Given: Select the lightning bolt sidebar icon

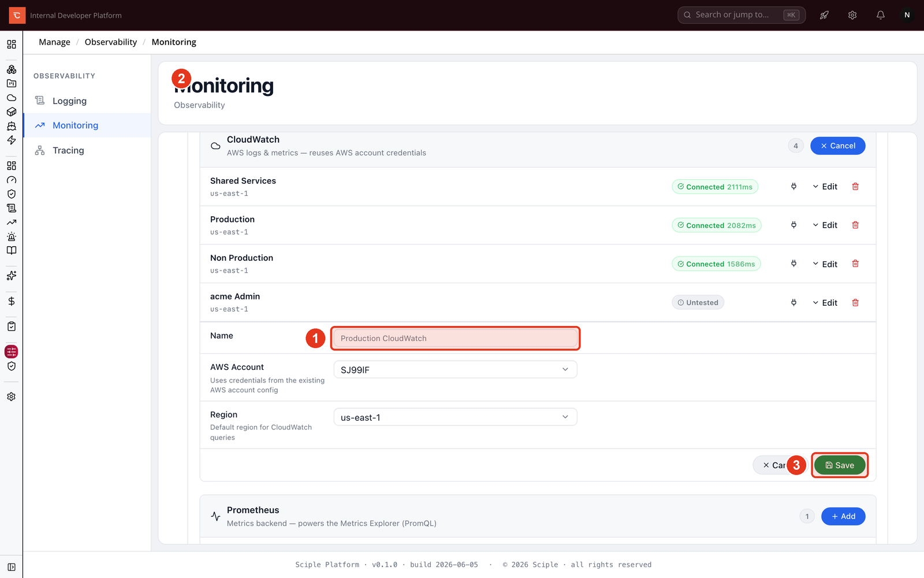Looking at the screenshot, I should 12,140.
